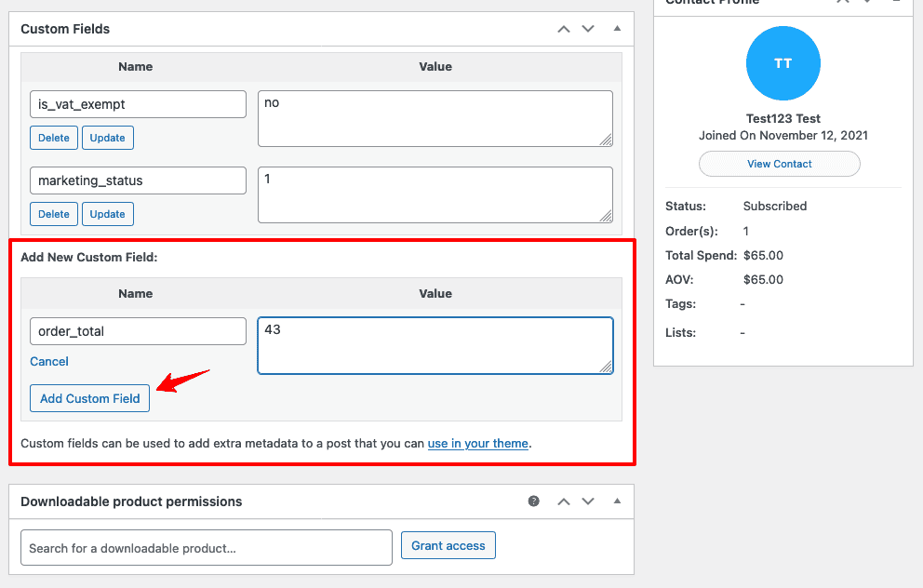Collapse the Custom Fields panel
923x588 pixels.
coord(617,28)
